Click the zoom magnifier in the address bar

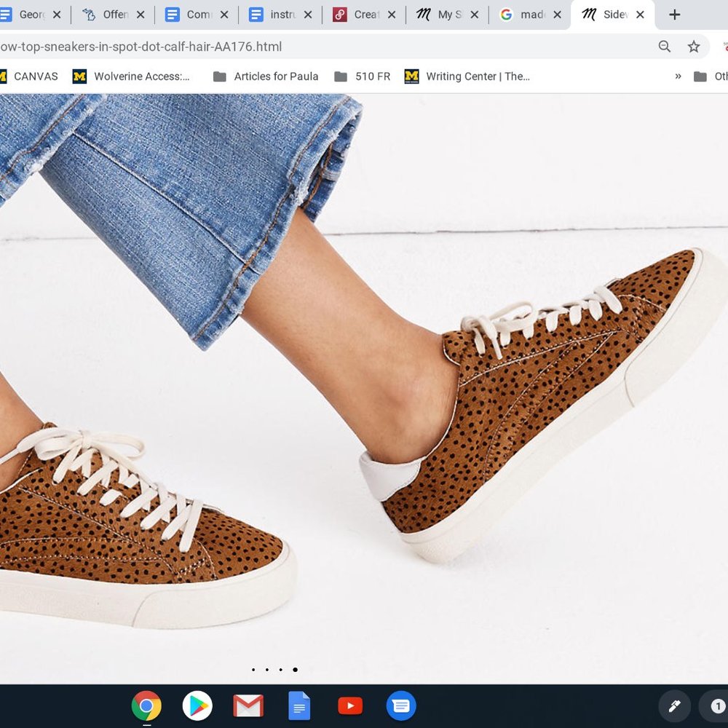(x=664, y=46)
